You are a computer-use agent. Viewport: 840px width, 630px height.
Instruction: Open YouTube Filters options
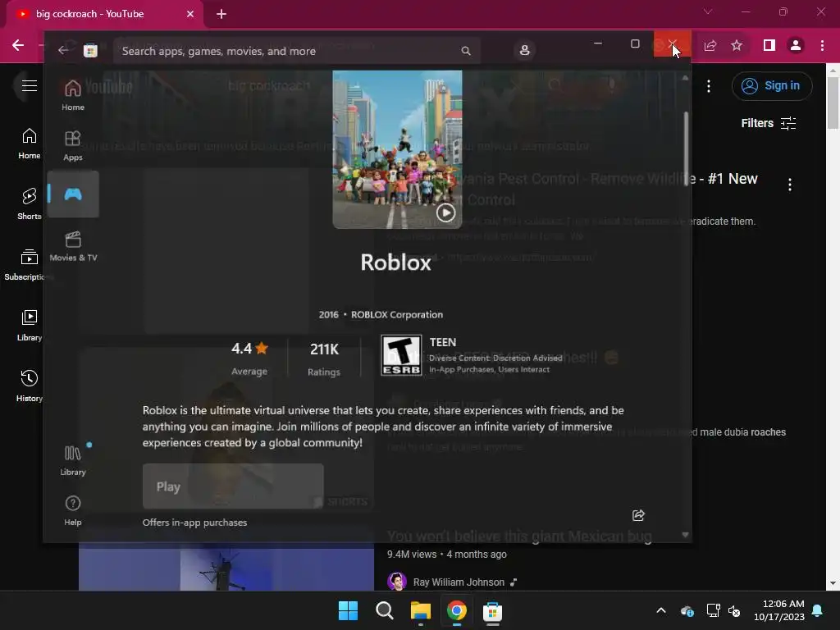point(768,123)
